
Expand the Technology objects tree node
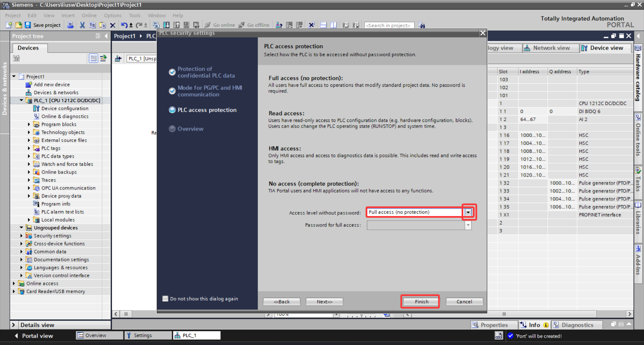(x=29, y=132)
